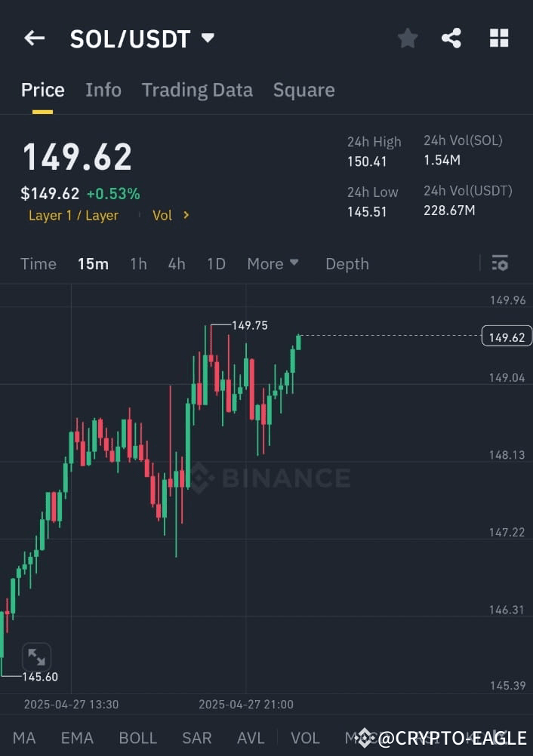Viewport: 533px width, 756px height.
Task: Open fullscreen chart with expand icon
Action: tap(37, 656)
